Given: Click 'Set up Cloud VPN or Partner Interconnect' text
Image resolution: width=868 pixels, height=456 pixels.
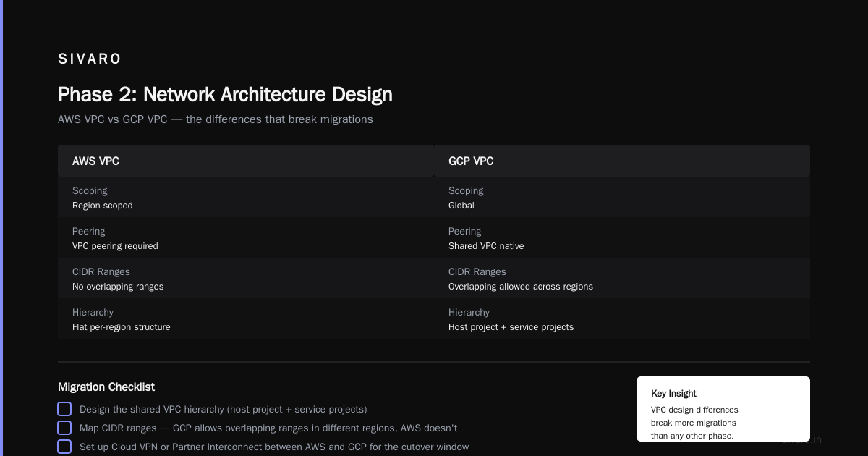Looking at the screenshot, I should (x=274, y=447).
